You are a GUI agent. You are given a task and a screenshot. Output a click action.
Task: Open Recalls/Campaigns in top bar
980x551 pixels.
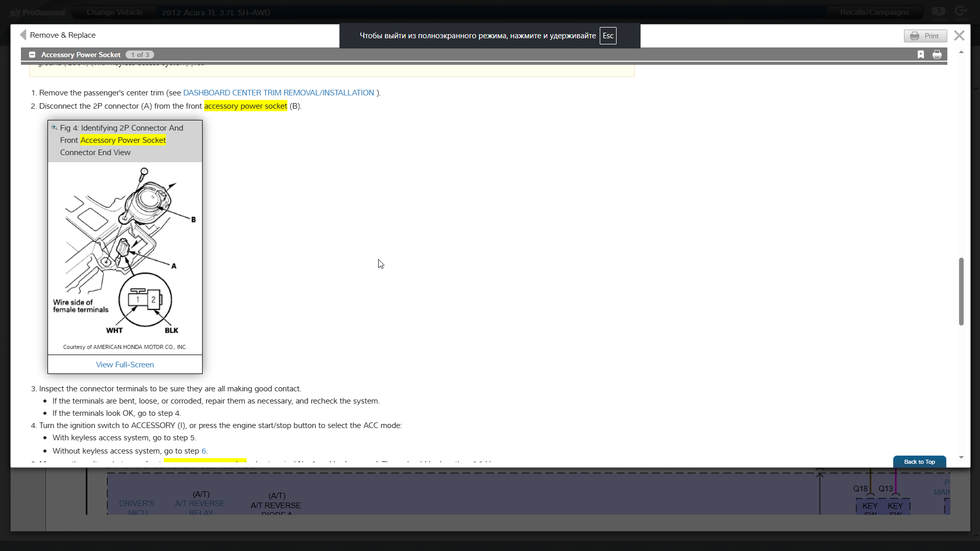click(874, 12)
